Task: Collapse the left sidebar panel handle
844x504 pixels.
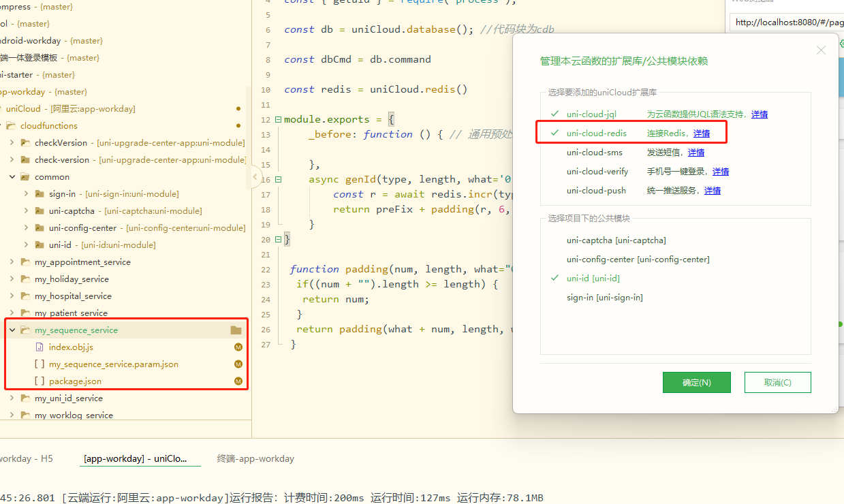Action: click(x=255, y=177)
